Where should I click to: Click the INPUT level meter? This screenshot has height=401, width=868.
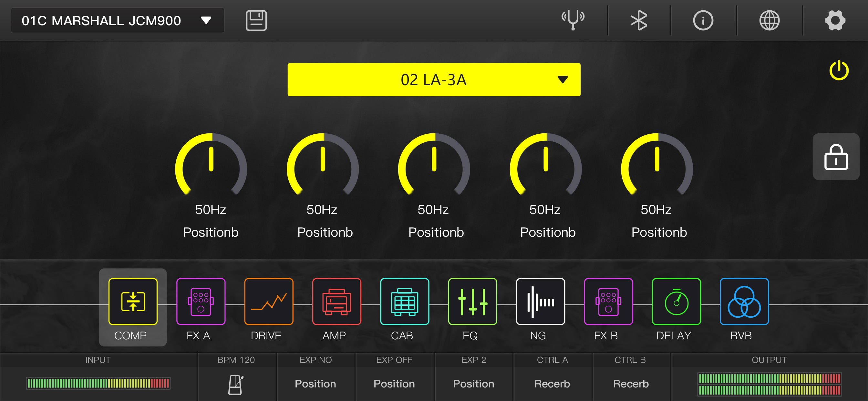(x=98, y=383)
